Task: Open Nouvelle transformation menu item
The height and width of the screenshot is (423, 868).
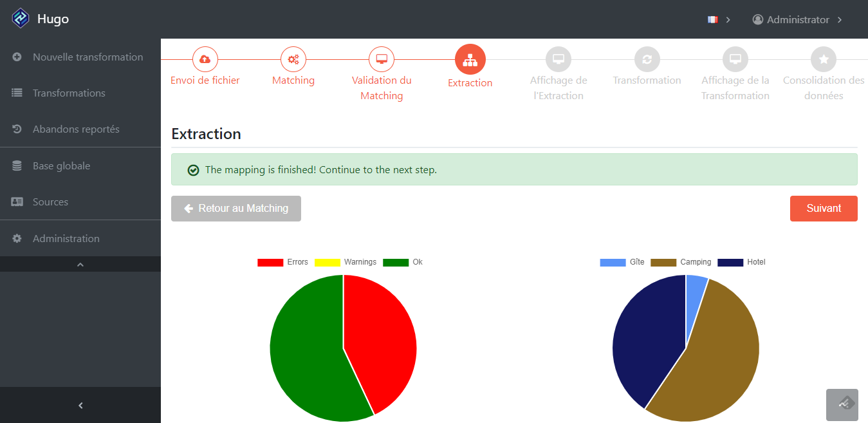Action: coord(80,57)
